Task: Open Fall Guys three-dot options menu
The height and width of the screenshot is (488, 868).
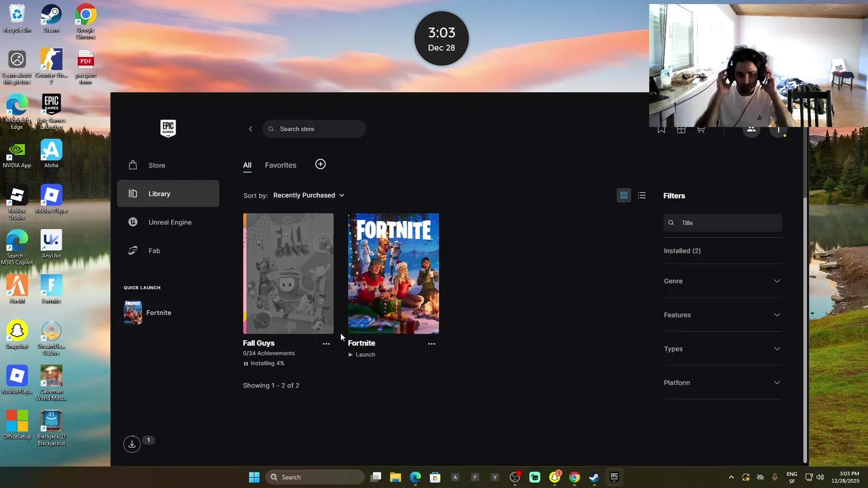Action: (x=326, y=344)
